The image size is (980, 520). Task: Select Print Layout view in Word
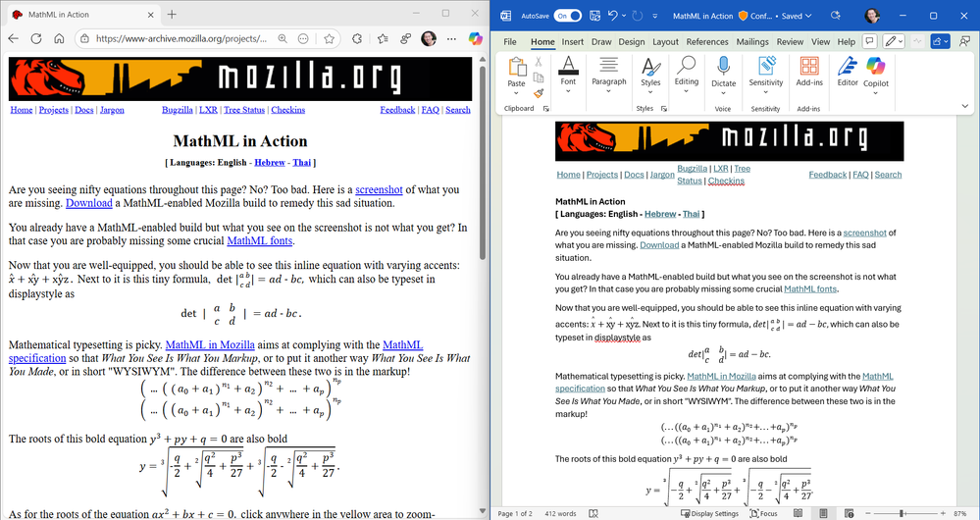pyautogui.click(x=823, y=513)
